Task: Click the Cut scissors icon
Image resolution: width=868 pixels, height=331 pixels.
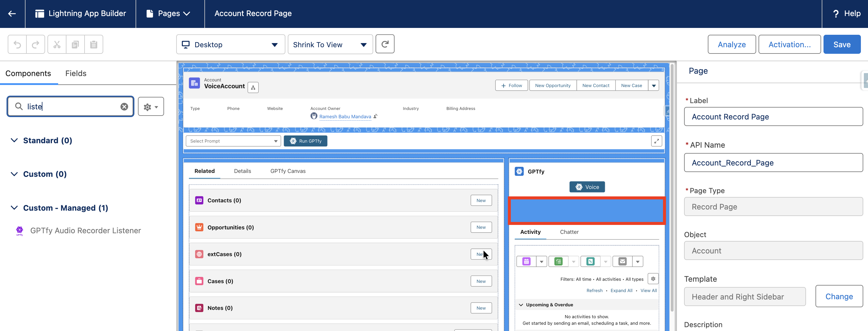Action: pos(57,44)
